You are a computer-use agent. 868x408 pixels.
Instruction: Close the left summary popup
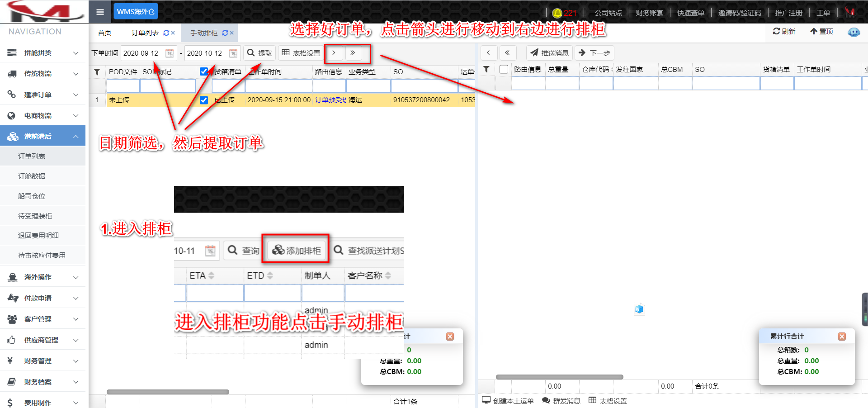(450, 337)
